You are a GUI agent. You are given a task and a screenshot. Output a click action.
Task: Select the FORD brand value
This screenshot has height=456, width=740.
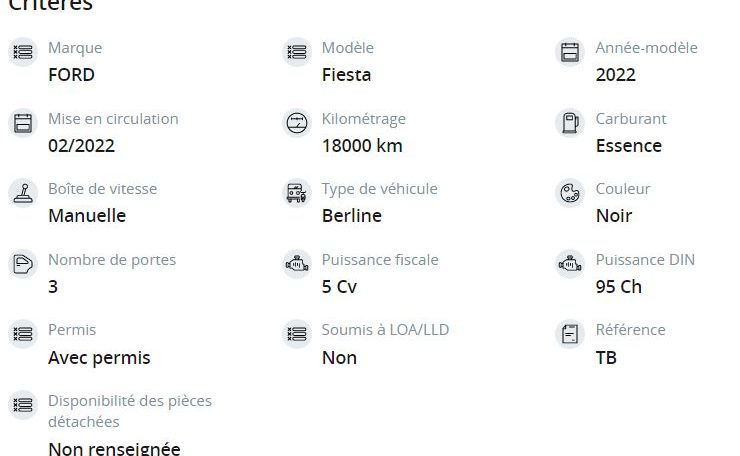pyautogui.click(x=71, y=75)
